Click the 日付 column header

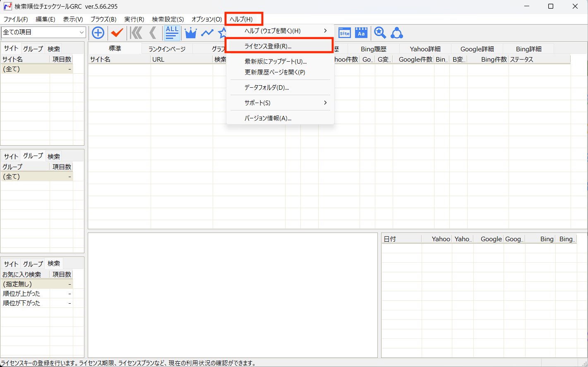[401, 239]
